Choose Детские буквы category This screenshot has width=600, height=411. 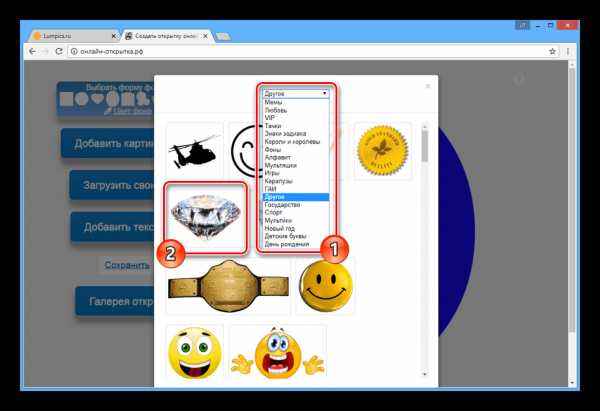point(296,236)
